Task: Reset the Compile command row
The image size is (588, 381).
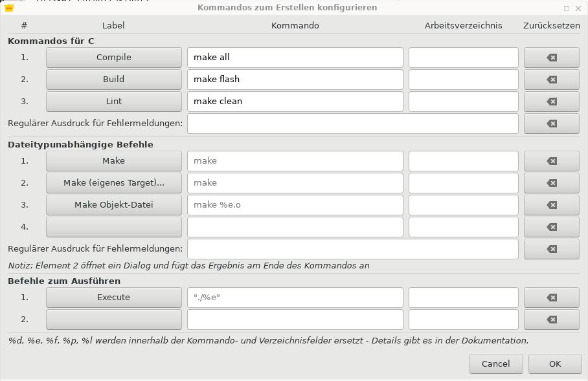Action: (551, 58)
